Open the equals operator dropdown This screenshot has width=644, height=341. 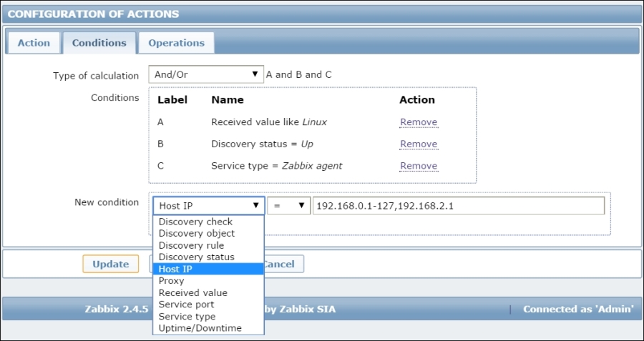click(288, 206)
